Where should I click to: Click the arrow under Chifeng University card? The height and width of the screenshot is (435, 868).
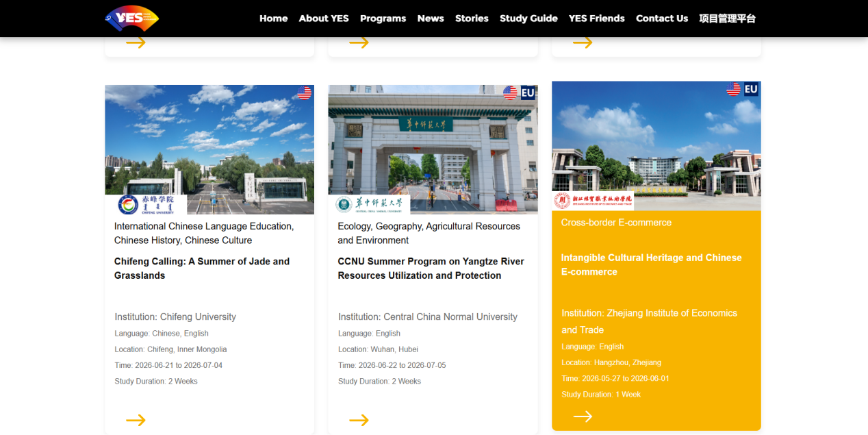click(x=136, y=420)
